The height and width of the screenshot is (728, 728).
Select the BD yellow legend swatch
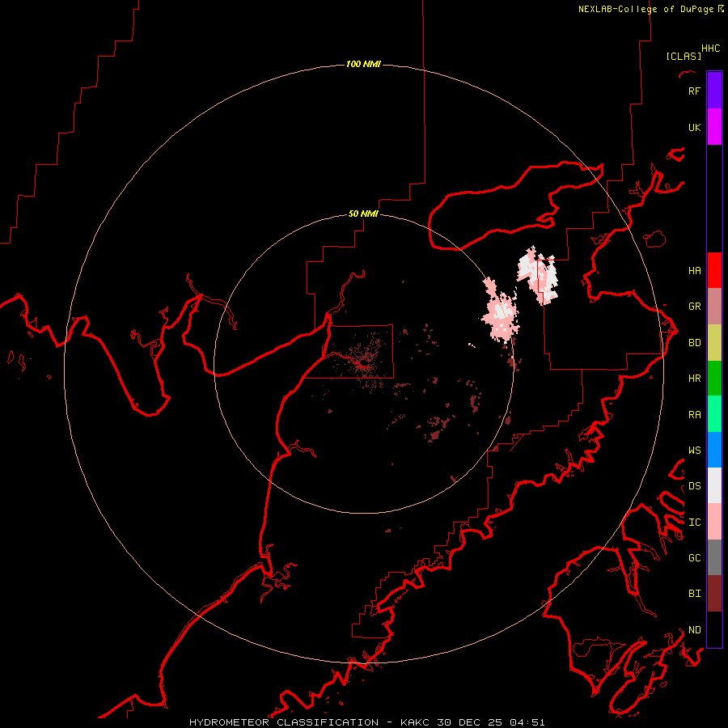point(714,342)
